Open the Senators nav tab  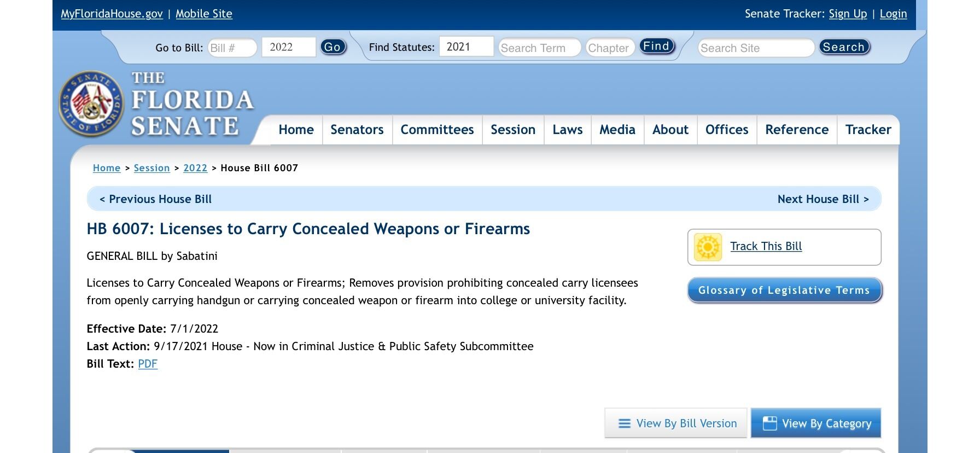pyautogui.click(x=357, y=130)
